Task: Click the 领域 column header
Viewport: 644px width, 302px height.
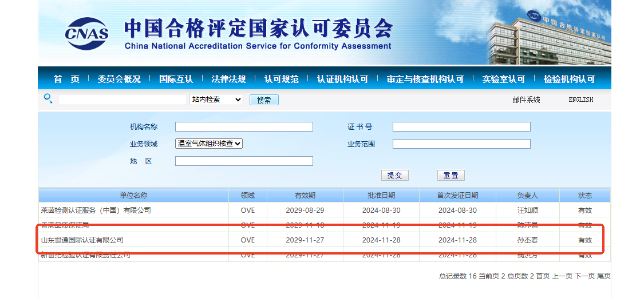Action: point(248,195)
